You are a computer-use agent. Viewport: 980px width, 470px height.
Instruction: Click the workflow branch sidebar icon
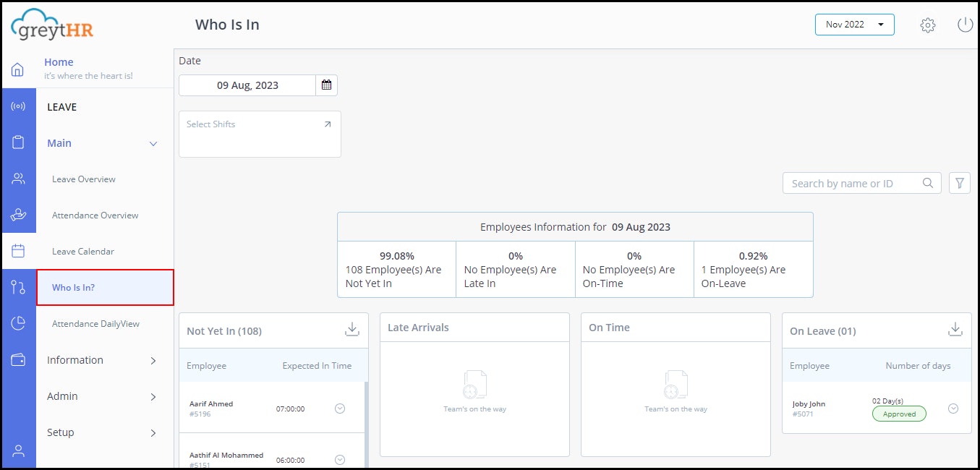click(18, 287)
